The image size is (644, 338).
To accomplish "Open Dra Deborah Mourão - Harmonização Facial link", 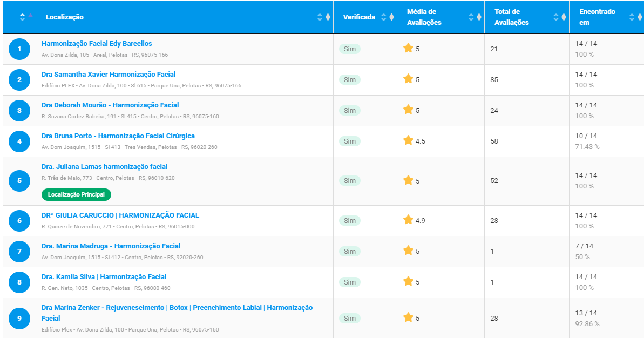I will click(x=110, y=105).
